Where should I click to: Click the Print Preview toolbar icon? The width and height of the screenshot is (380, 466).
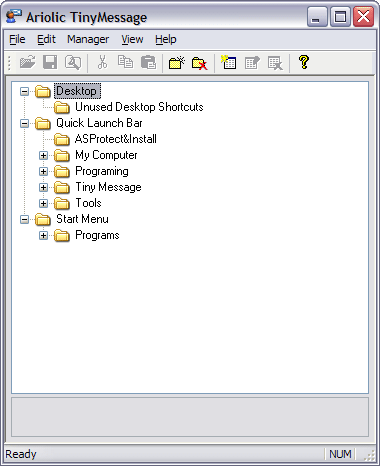[x=73, y=62]
